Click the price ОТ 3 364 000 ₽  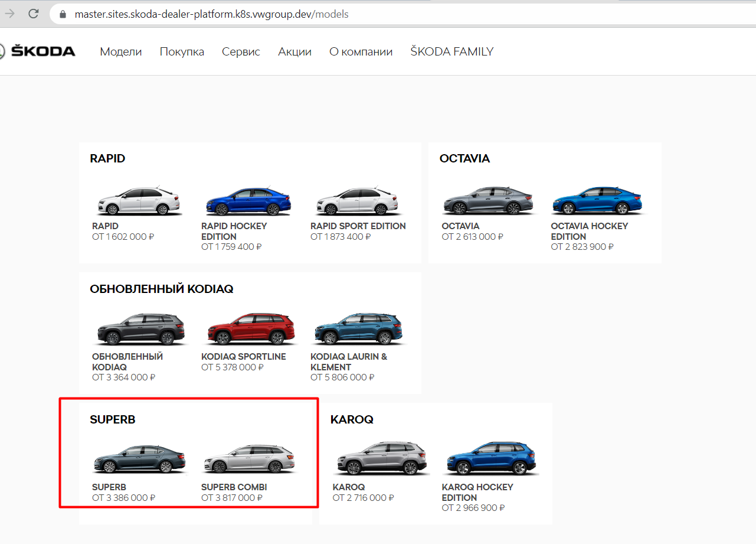[123, 377]
